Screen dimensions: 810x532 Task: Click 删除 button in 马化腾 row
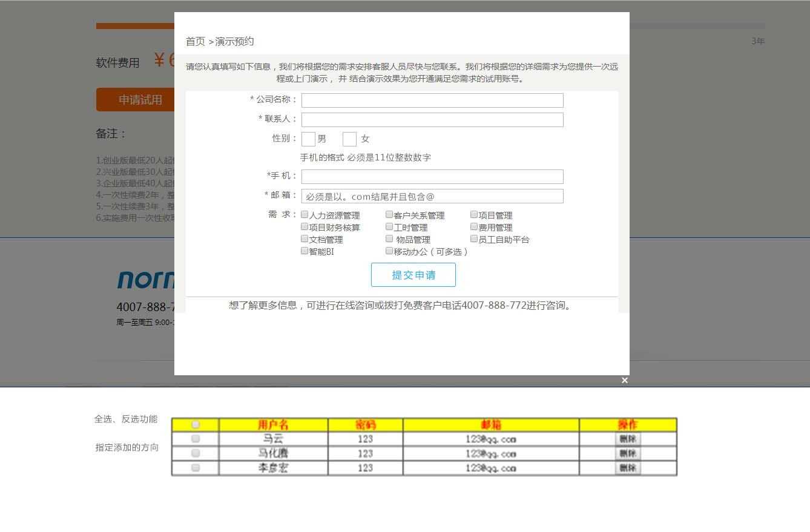(628, 453)
